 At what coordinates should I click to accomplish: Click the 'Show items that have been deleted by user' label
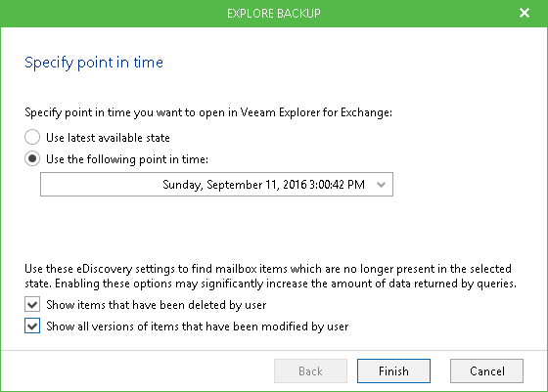(157, 305)
